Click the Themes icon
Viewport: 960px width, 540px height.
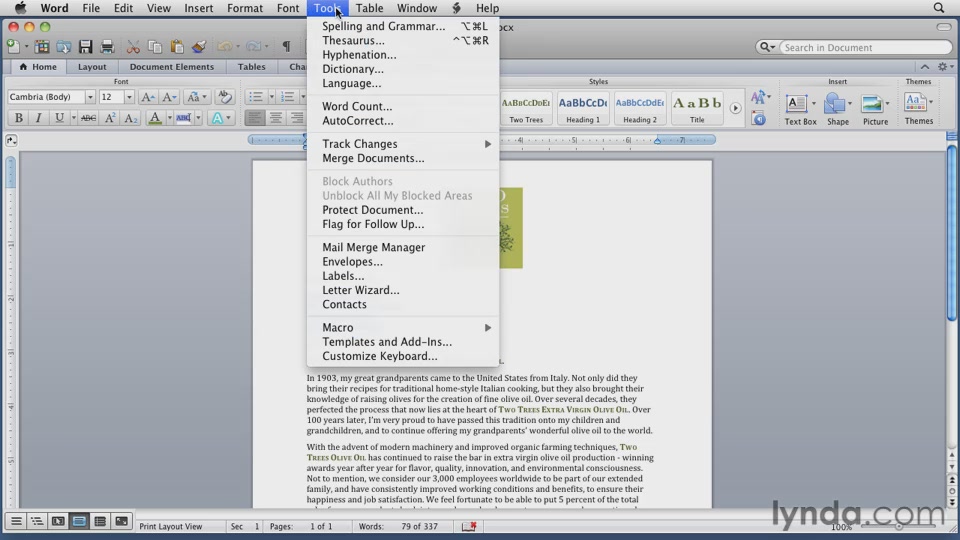(x=915, y=103)
